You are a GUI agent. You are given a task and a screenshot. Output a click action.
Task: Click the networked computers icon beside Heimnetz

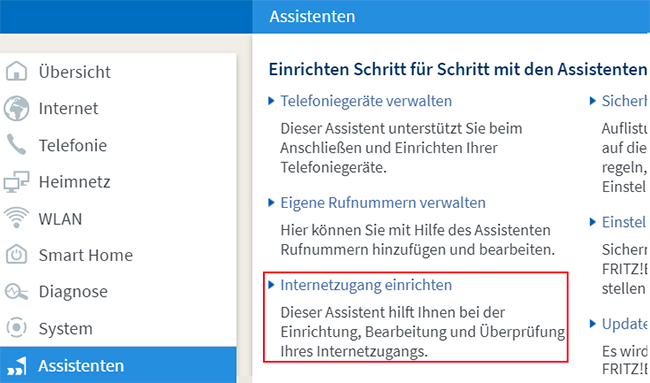(16, 182)
